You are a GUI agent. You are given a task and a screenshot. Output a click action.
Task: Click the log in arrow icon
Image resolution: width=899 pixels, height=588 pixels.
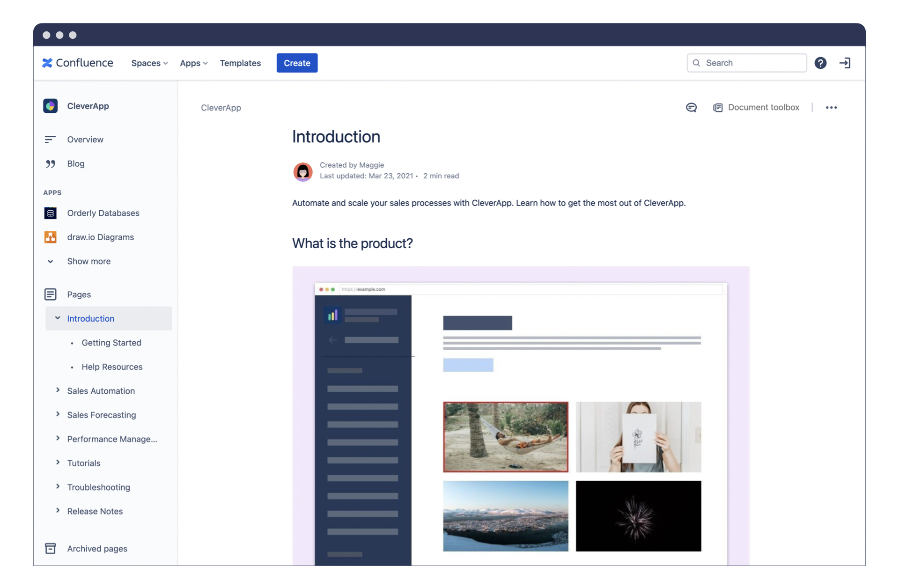tap(845, 63)
